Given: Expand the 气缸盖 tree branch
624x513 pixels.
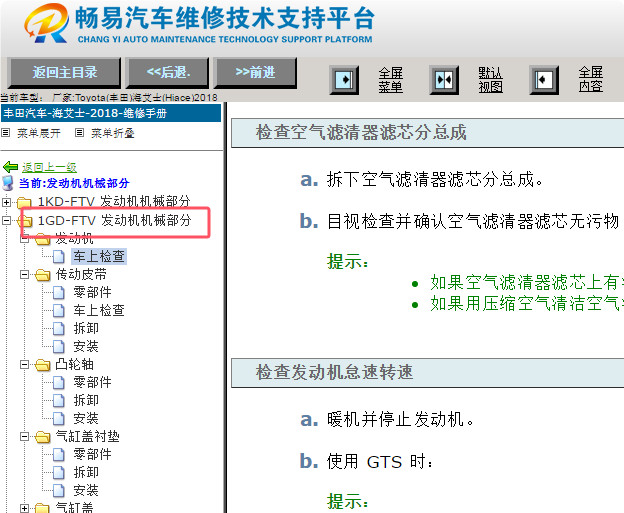Looking at the screenshot, I should pos(25,508).
